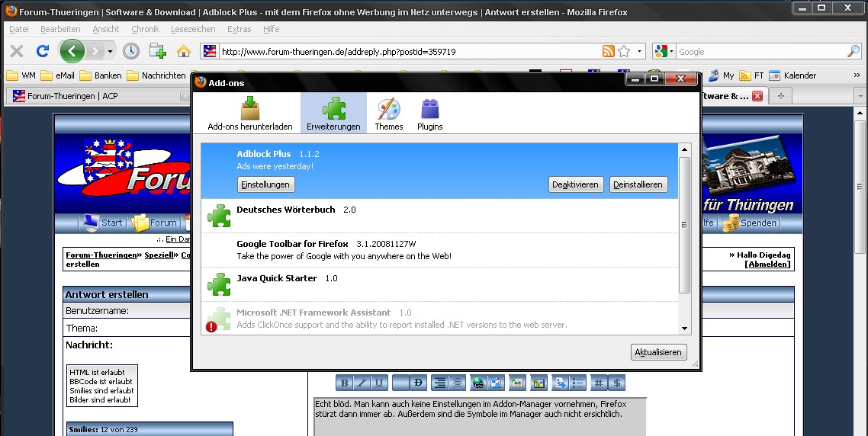Viewport: 868px width, 436px height.
Task: Click Deinstallieren for Adblock Plus
Action: click(638, 184)
